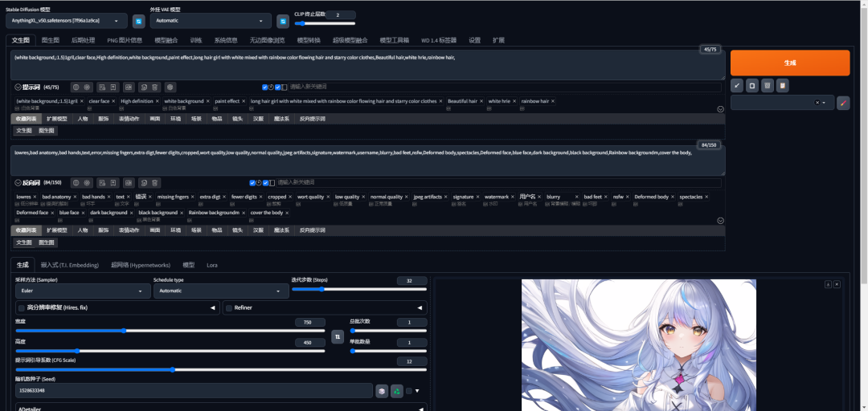The width and height of the screenshot is (868, 411).
Task: Open the 后期处理 tab
Action: [83, 40]
